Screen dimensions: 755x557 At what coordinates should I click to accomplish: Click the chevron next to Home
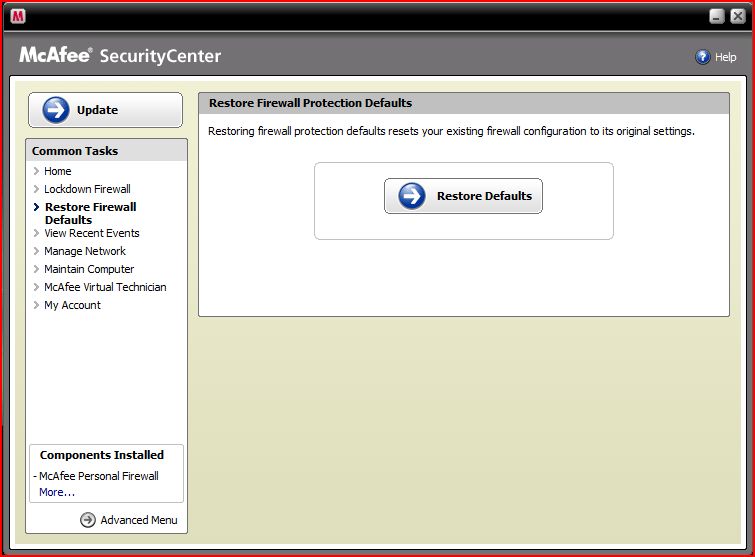pos(36,171)
